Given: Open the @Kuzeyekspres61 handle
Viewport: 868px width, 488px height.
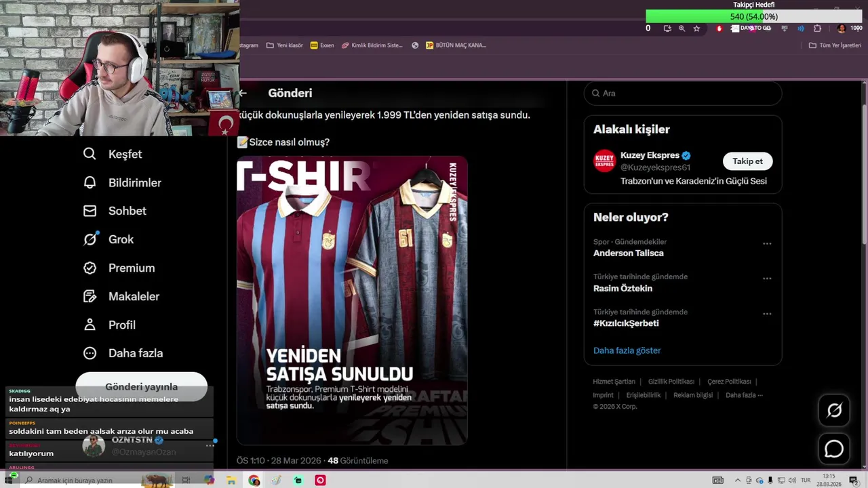Looking at the screenshot, I should (x=655, y=167).
